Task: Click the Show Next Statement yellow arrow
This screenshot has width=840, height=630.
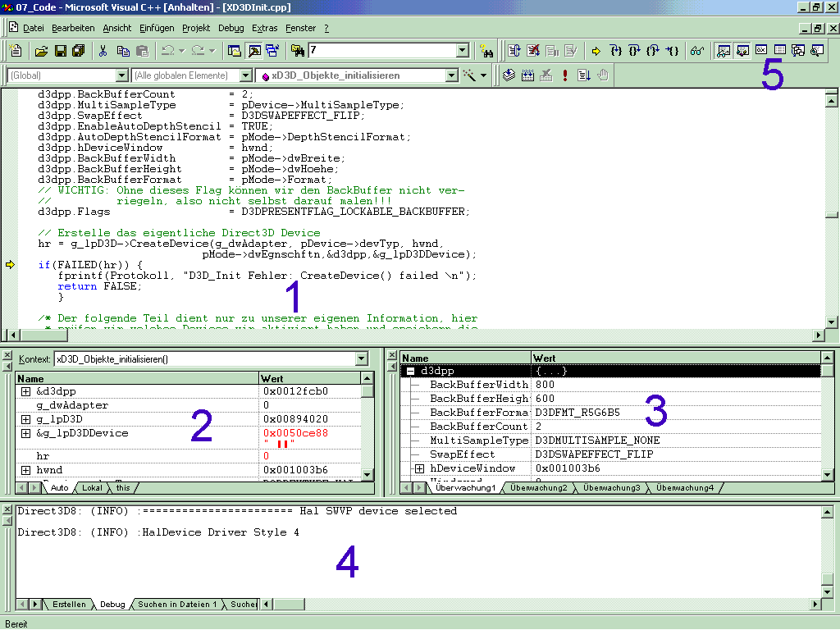Action: pyautogui.click(x=596, y=51)
